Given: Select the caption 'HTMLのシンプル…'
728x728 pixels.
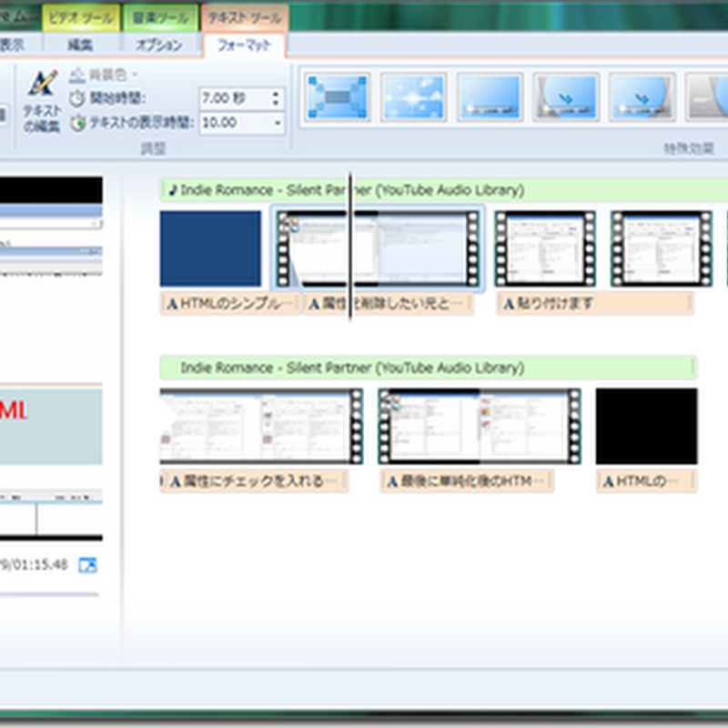Looking at the screenshot, I should [x=230, y=304].
